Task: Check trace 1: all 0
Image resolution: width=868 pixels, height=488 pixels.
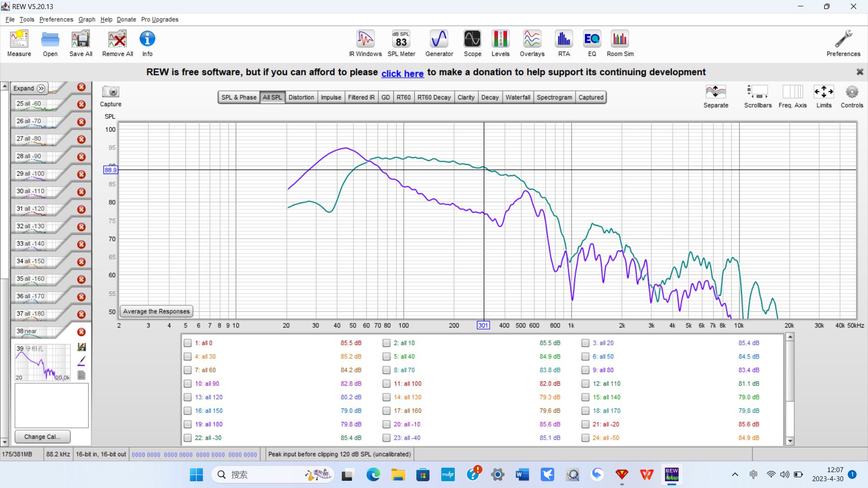Action: point(188,343)
